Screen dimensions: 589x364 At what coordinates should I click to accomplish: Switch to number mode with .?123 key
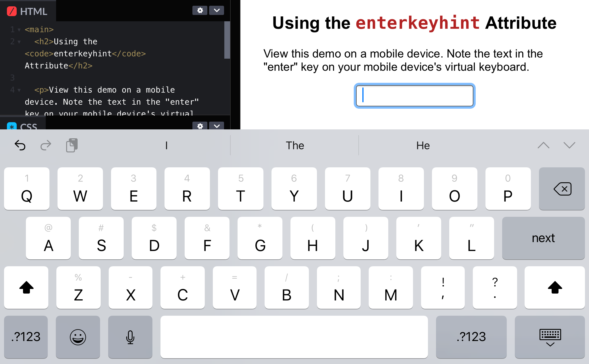click(26, 337)
